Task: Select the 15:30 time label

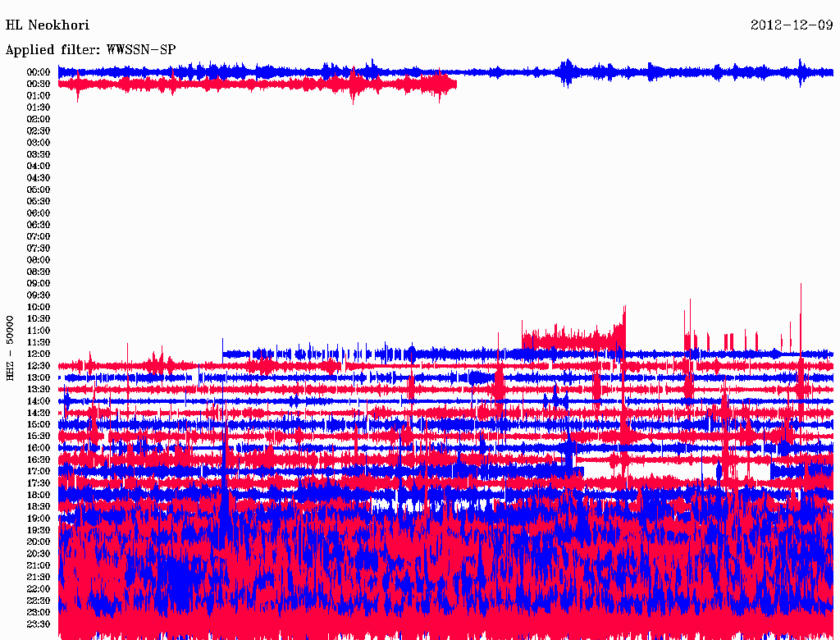Action: click(x=39, y=437)
